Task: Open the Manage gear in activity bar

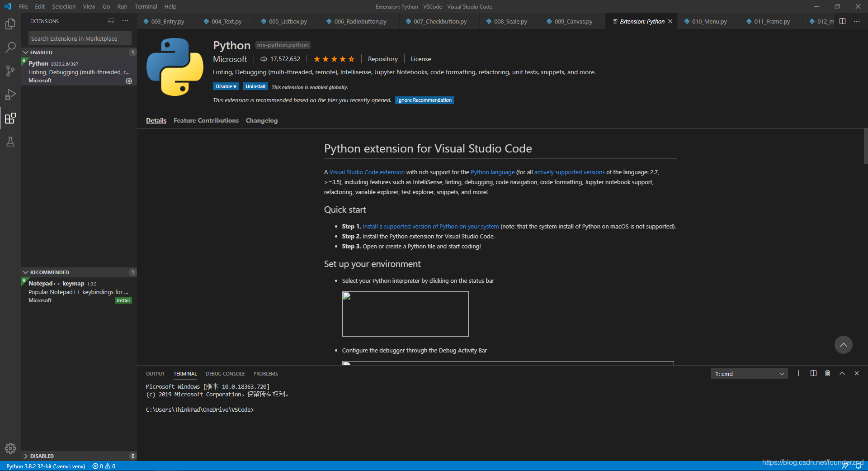Action: [10, 448]
